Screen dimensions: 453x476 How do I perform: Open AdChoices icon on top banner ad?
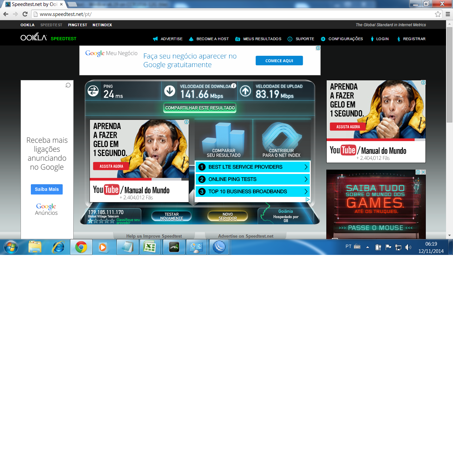click(318, 48)
